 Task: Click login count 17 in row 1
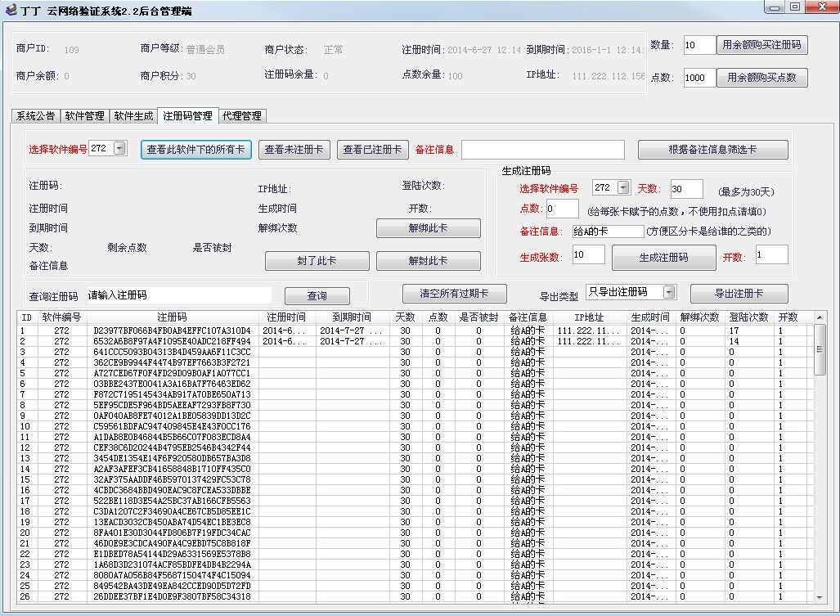pos(734,330)
